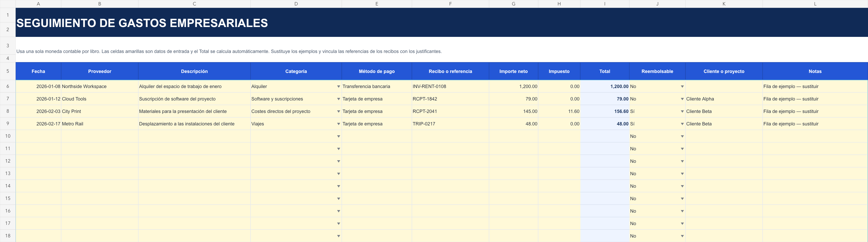The width and height of the screenshot is (868, 242).
Task: Open Categoría dropdown for Costes directos del proyecto
Action: pos(338,111)
